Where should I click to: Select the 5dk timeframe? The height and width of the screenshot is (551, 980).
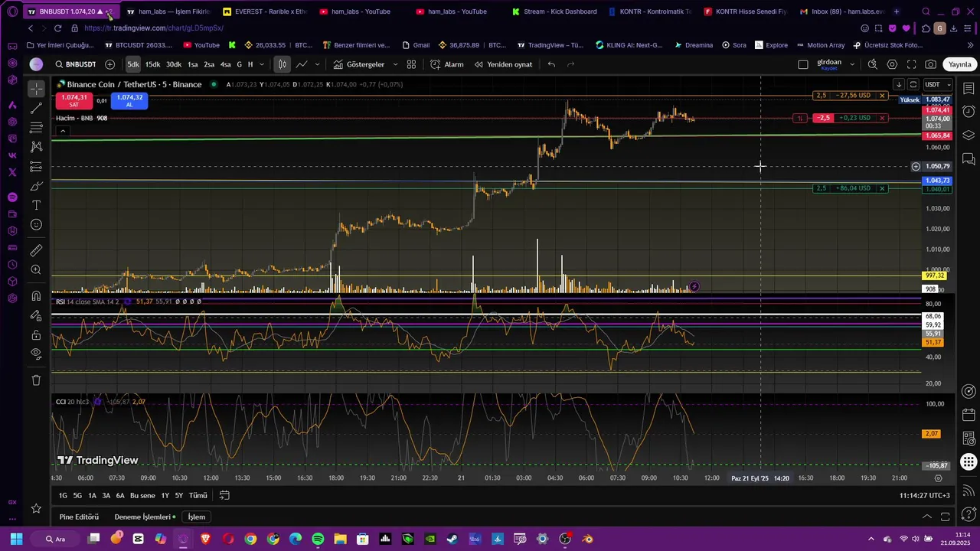pos(133,64)
